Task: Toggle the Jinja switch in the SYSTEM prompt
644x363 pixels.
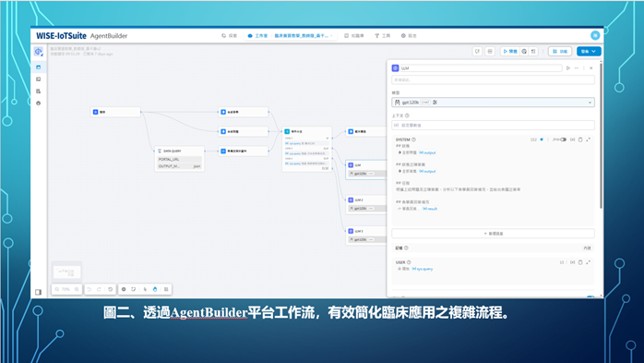Action: coord(563,139)
